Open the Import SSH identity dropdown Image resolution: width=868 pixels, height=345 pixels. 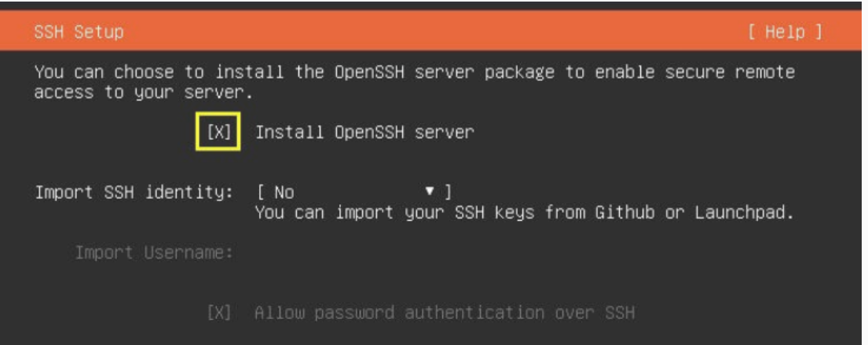coord(354,193)
